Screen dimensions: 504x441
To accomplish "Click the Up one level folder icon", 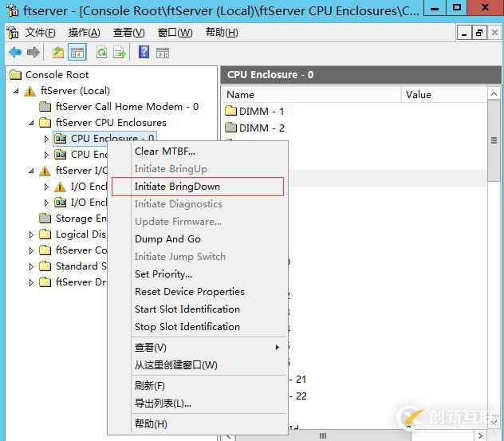I will (x=58, y=52).
